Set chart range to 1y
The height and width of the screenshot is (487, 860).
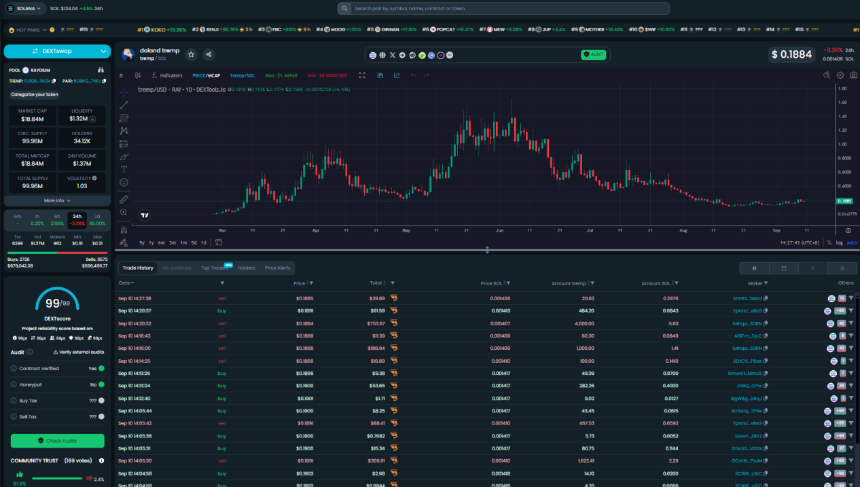[151, 242]
